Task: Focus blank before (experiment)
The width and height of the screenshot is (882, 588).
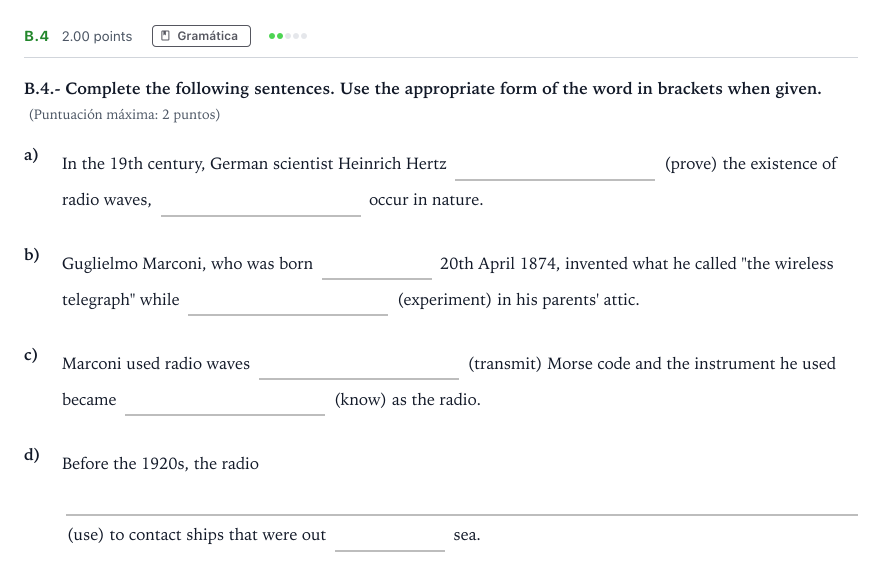Action: tap(288, 301)
